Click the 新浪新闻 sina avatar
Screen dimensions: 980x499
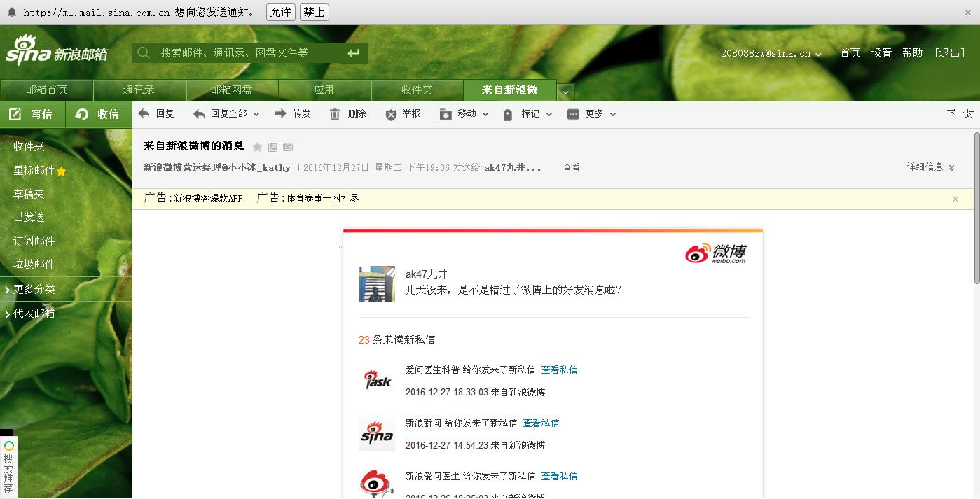tap(377, 433)
